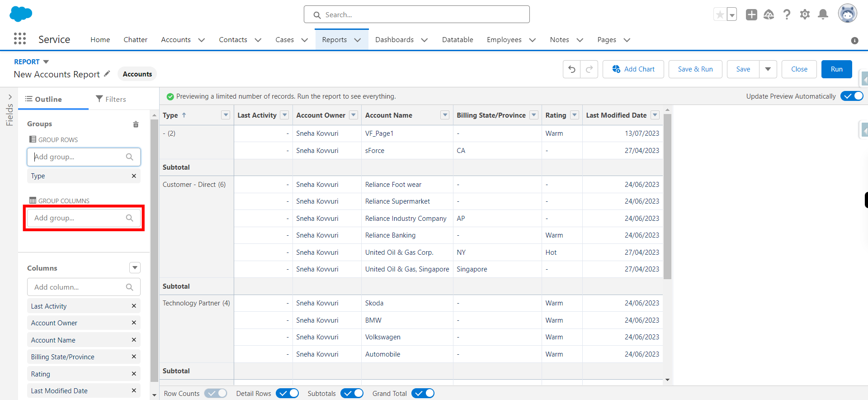Remove the Last Activity column
The width and height of the screenshot is (868, 400).
pos(134,306)
